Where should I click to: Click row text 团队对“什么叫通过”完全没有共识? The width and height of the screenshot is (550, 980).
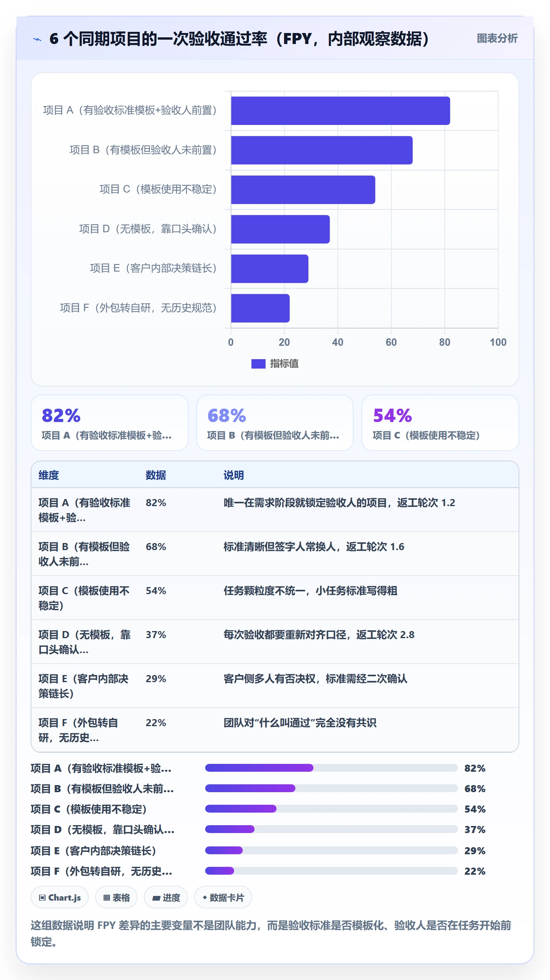pos(300,723)
